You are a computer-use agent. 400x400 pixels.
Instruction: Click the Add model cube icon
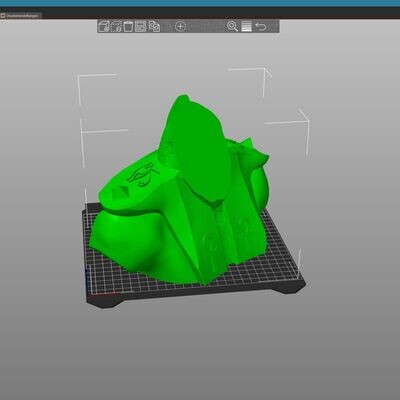point(104,26)
